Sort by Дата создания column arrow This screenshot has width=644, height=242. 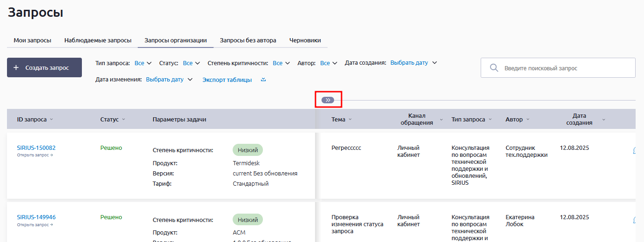(x=604, y=120)
